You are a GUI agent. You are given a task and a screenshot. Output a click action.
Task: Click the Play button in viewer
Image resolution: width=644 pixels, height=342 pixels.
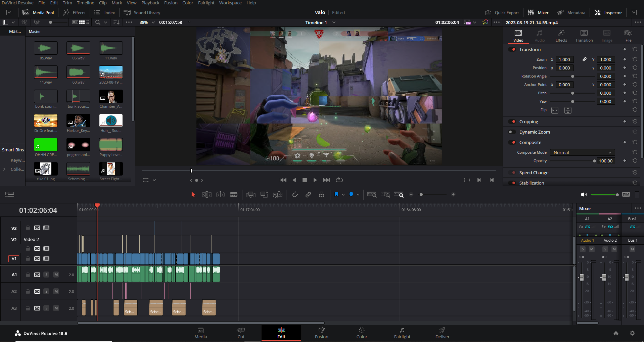coord(315,180)
